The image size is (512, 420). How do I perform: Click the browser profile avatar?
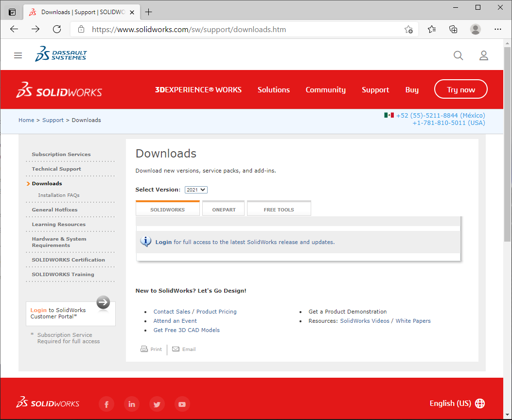coord(476,29)
